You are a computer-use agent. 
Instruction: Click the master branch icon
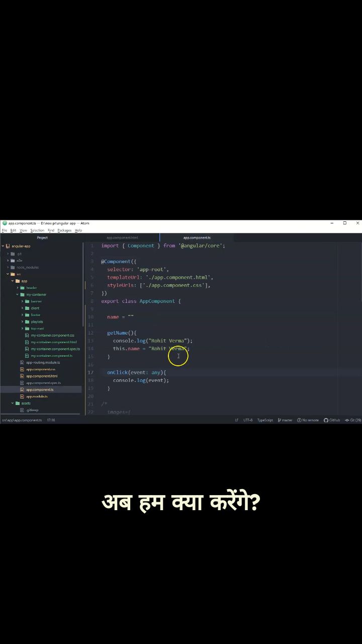280,420
